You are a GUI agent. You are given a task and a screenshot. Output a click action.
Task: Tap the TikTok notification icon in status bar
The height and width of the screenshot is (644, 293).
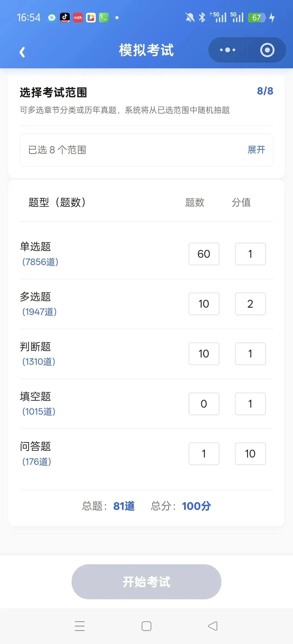[65, 18]
